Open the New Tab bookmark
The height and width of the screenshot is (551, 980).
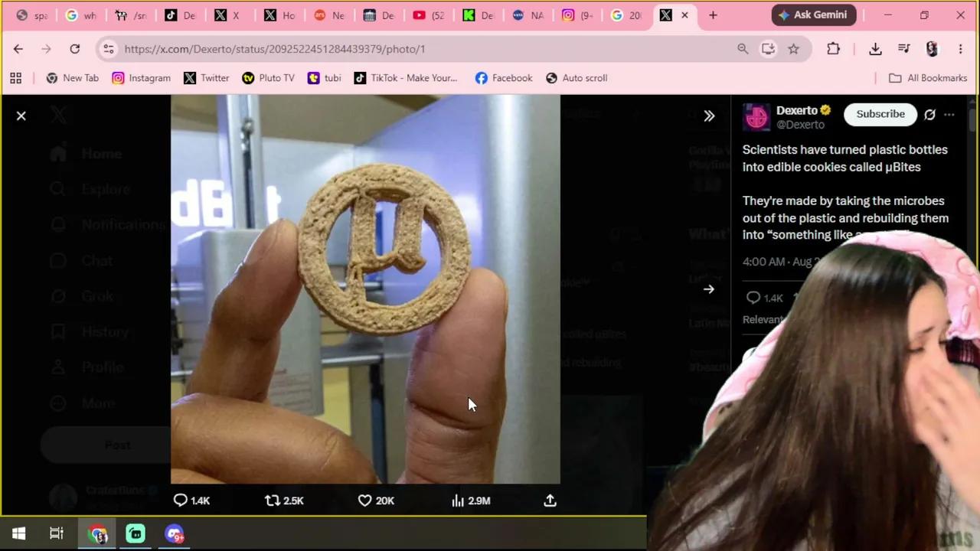tap(73, 78)
